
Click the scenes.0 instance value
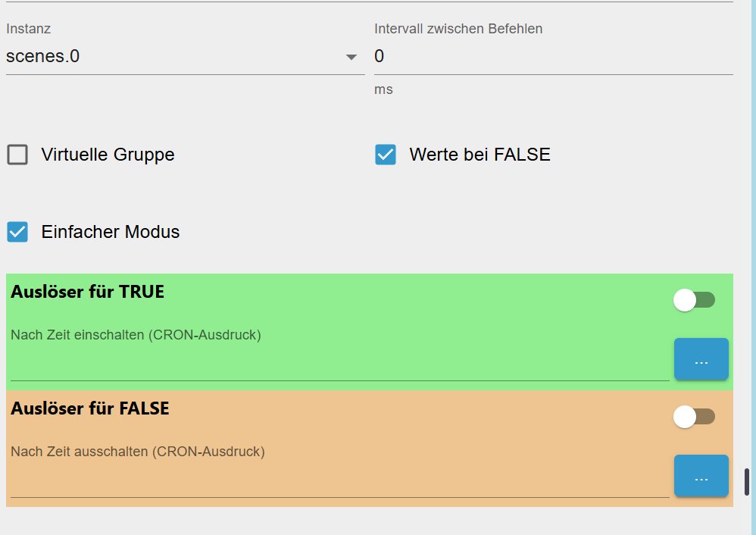43,56
